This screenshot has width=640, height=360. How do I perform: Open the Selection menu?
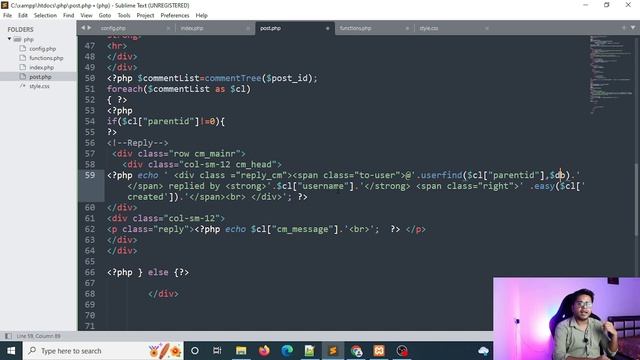point(45,15)
